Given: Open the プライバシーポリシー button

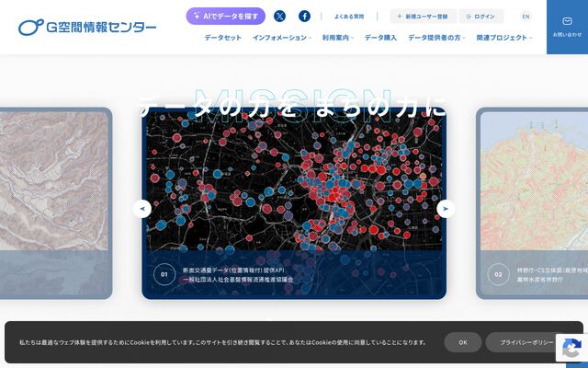Looking at the screenshot, I should [x=526, y=342].
